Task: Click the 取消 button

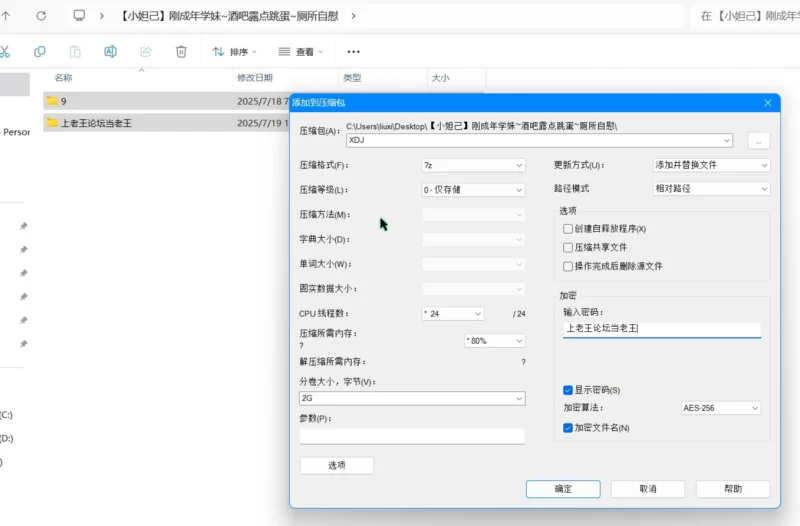Action: point(648,489)
